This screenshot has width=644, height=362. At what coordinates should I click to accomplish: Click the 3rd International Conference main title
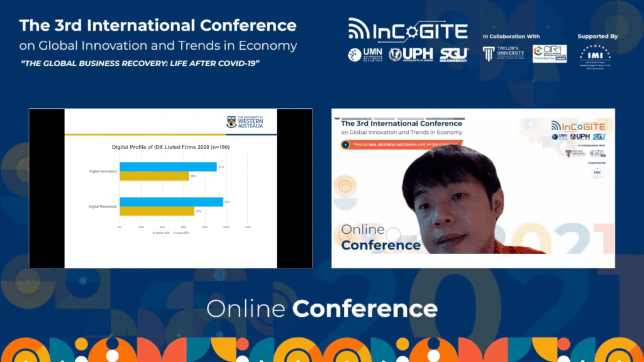pos(157,26)
